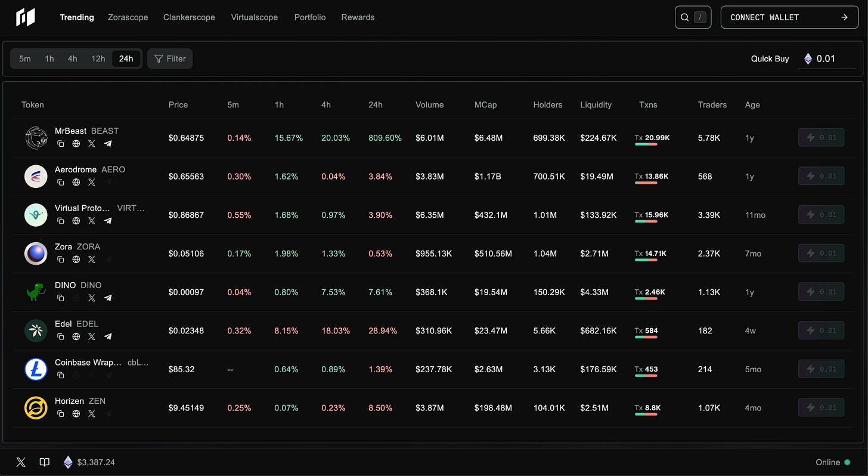Click the Connect Wallet button
The height and width of the screenshot is (476, 868).
(x=789, y=17)
